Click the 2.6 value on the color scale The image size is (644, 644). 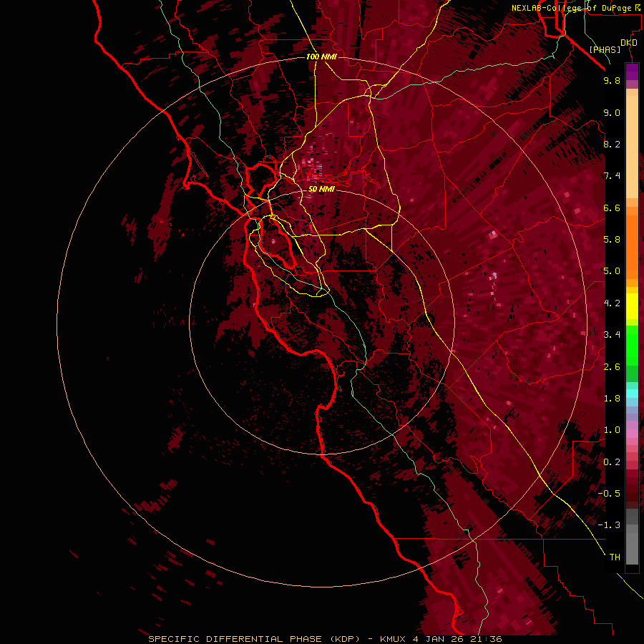pyautogui.click(x=612, y=367)
